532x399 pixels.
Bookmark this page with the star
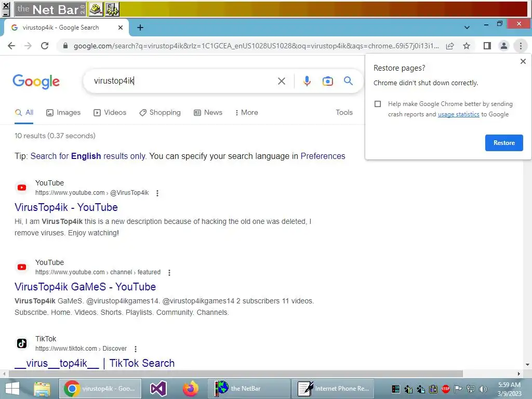(x=467, y=46)
